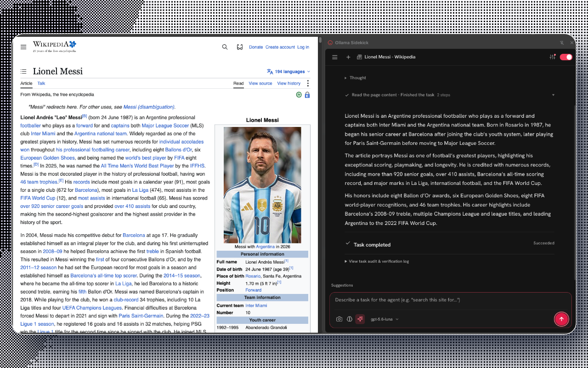Toggle the article table of contents icon
Screen dimensions: 588x368
pos(23,71)
